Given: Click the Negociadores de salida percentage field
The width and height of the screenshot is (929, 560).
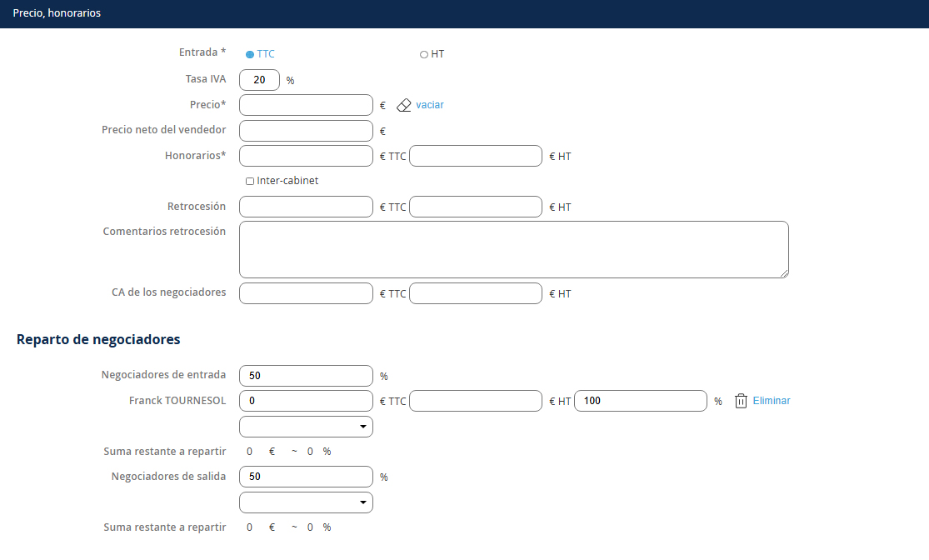Looking at the screenshot, I should point(306,477).
